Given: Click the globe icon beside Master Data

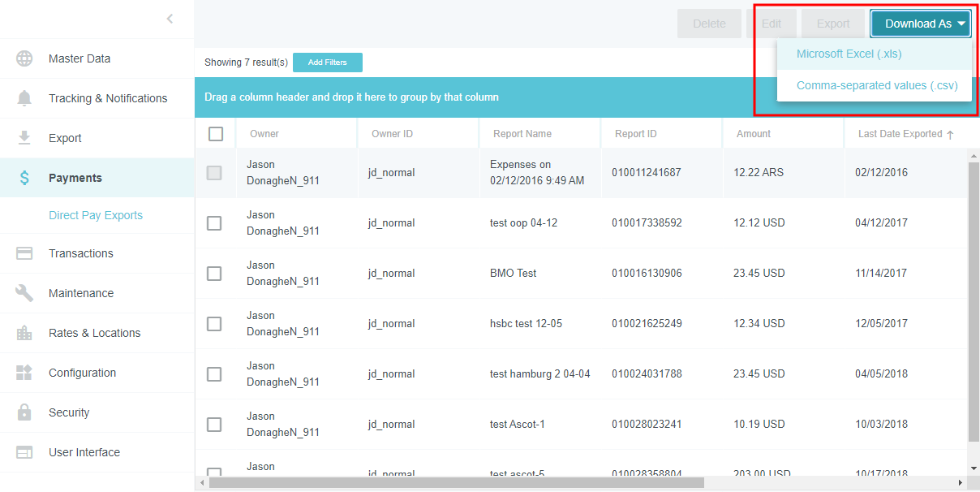Looking at the screenshot, I should (x=24, y=58).
